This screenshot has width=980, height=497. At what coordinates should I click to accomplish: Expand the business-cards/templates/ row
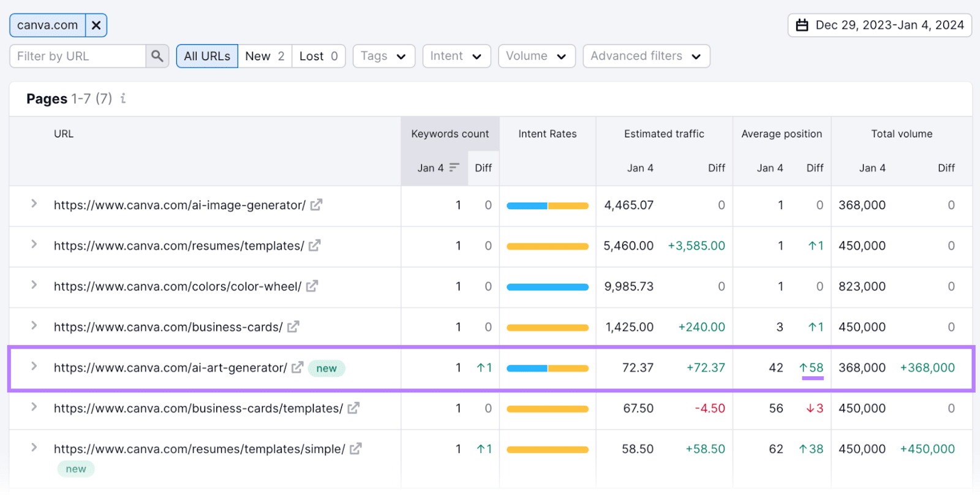34,406
